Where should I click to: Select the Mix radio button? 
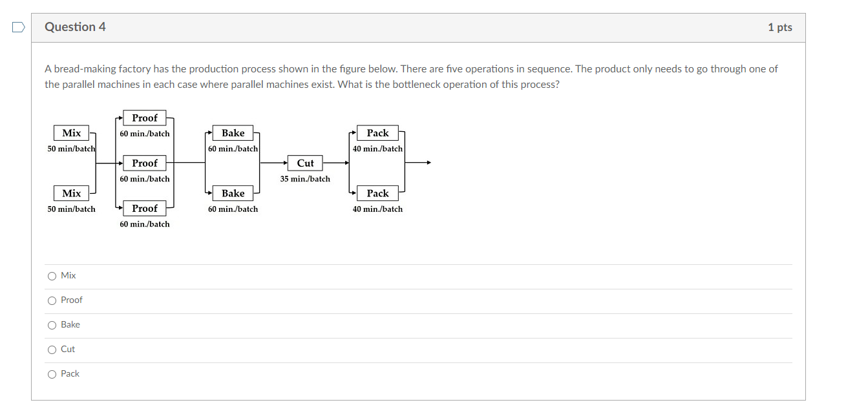(52, 275)
